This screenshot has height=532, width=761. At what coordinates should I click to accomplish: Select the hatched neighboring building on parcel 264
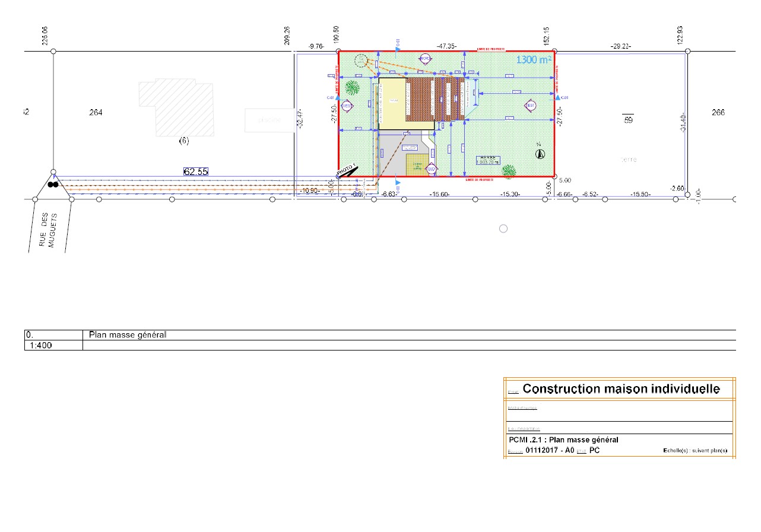176,109
